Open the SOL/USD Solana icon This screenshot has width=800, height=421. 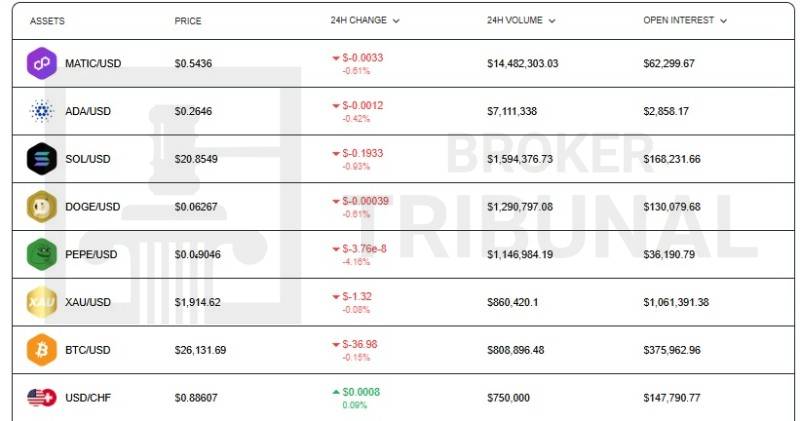click(x=42, y=159)
